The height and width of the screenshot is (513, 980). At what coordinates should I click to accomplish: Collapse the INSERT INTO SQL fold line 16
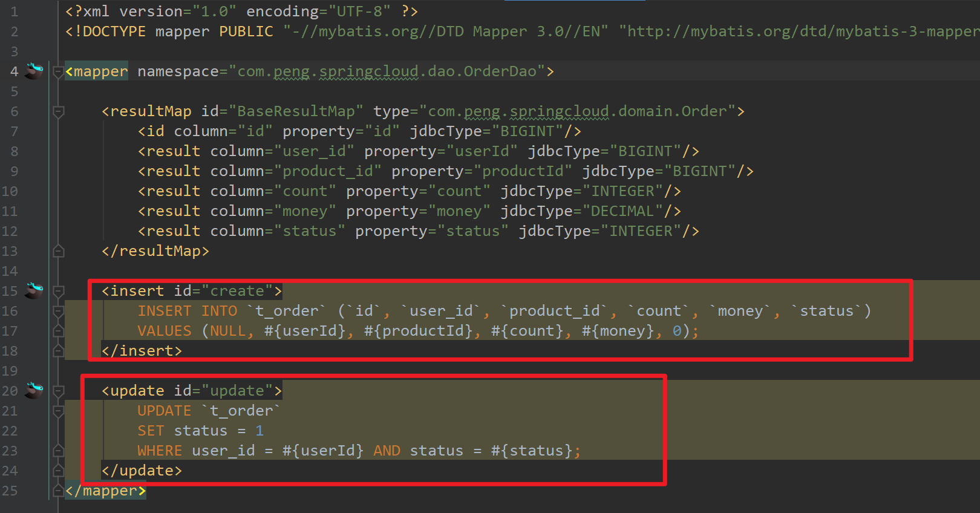click(59, 312)
